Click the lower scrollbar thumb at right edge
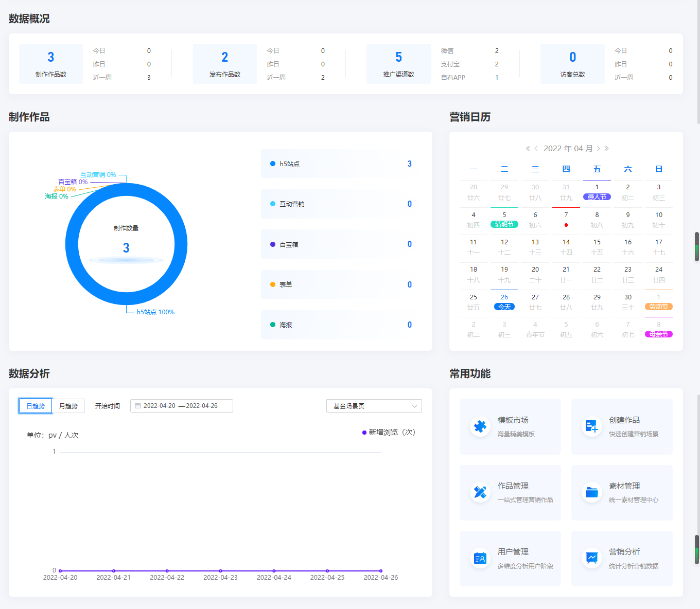 (697, 550)
